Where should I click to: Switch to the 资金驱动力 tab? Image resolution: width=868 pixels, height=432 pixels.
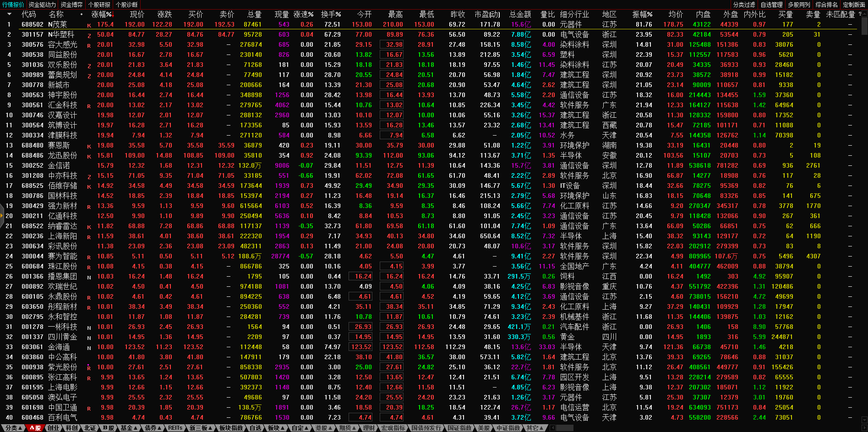coord(42,5)
